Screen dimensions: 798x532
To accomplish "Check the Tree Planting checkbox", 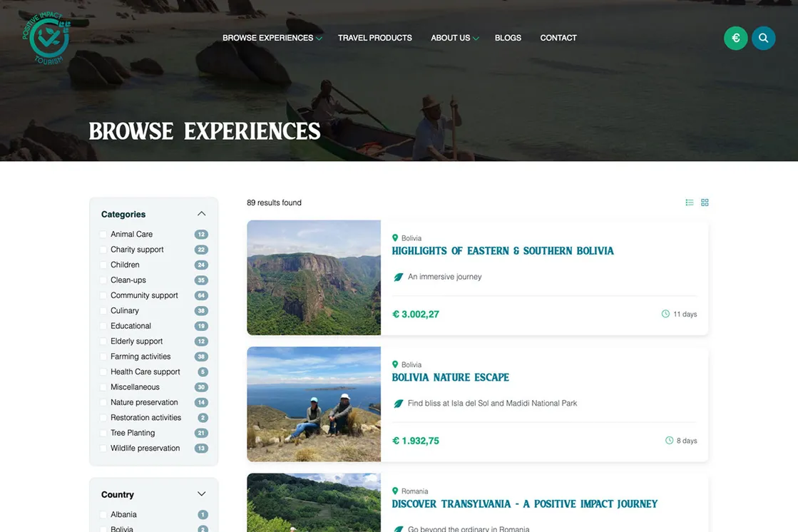I will pyautogui.click(x=103, y=432).
